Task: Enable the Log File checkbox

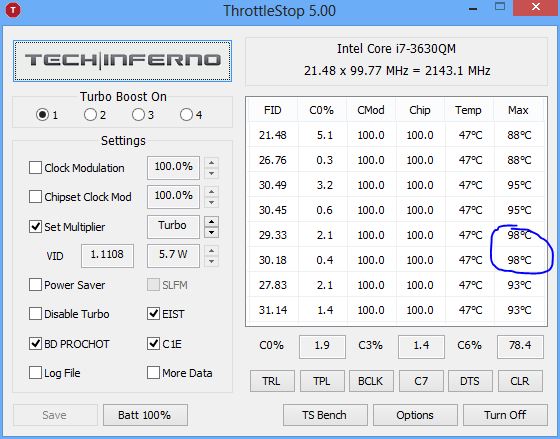Action: tap(35, 373)
